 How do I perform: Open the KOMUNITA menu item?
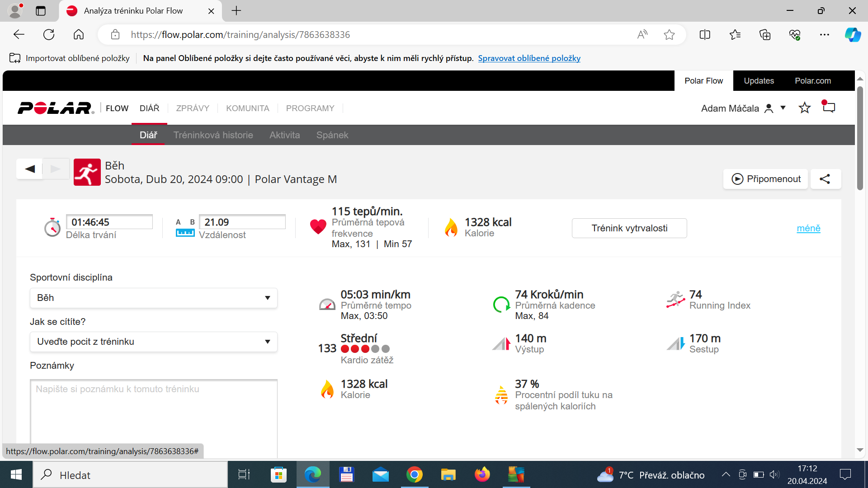tap(248, 108)
